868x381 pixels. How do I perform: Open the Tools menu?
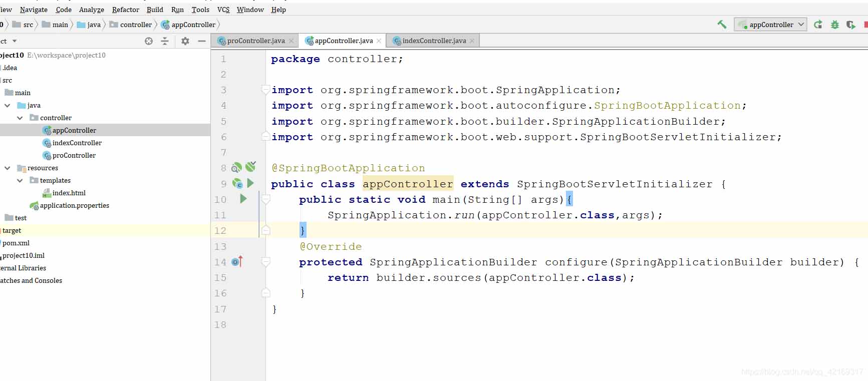click(200, 10)
